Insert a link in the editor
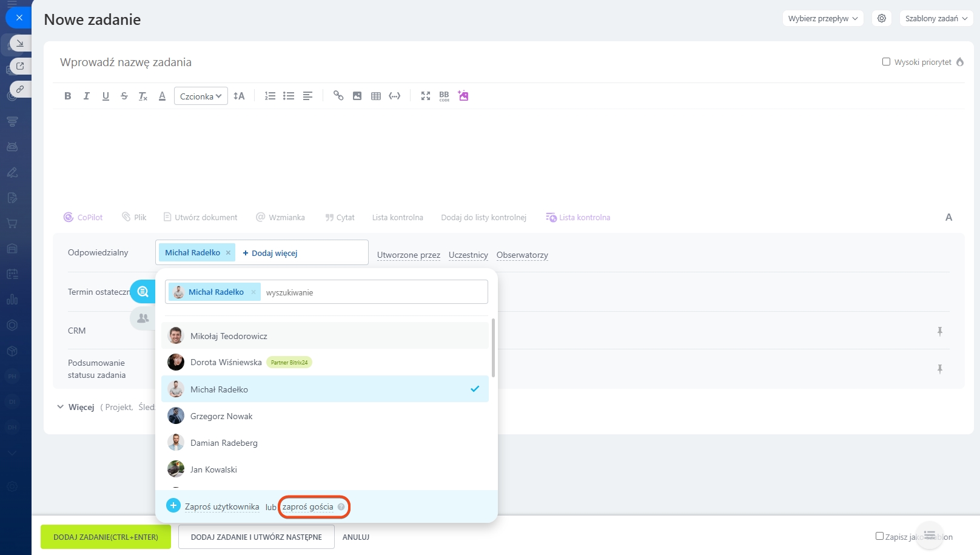 pos(338,96)
